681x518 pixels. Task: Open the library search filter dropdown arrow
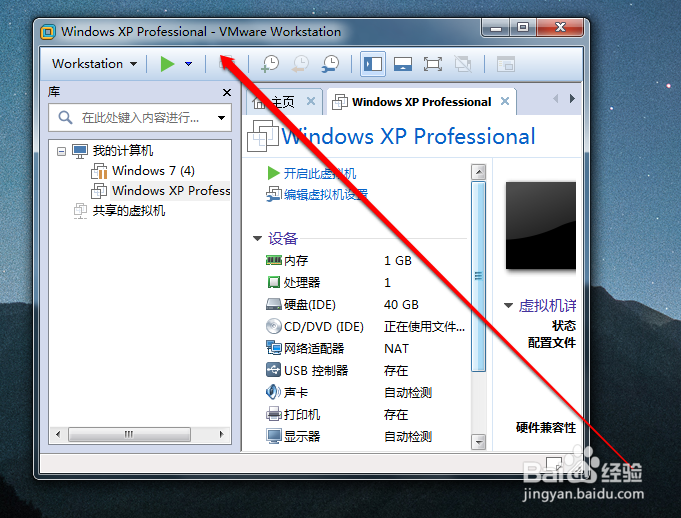(221, 118)
